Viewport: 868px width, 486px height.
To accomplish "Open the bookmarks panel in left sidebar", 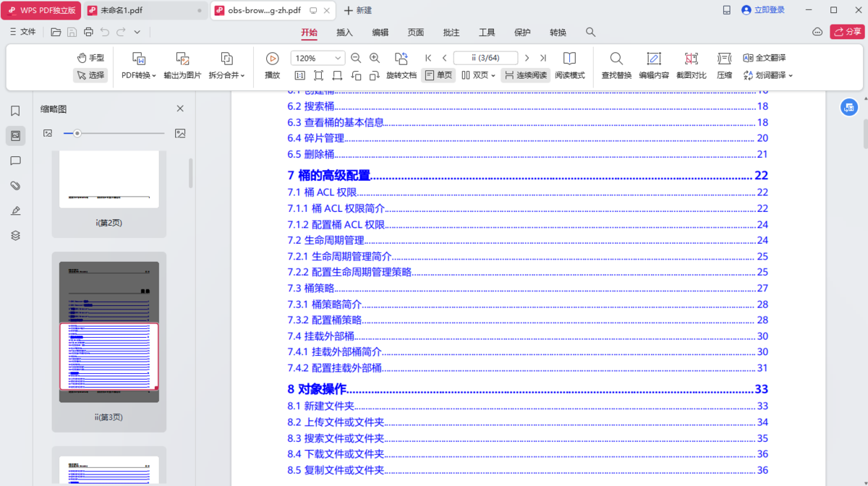I will (x=15, y=108).
